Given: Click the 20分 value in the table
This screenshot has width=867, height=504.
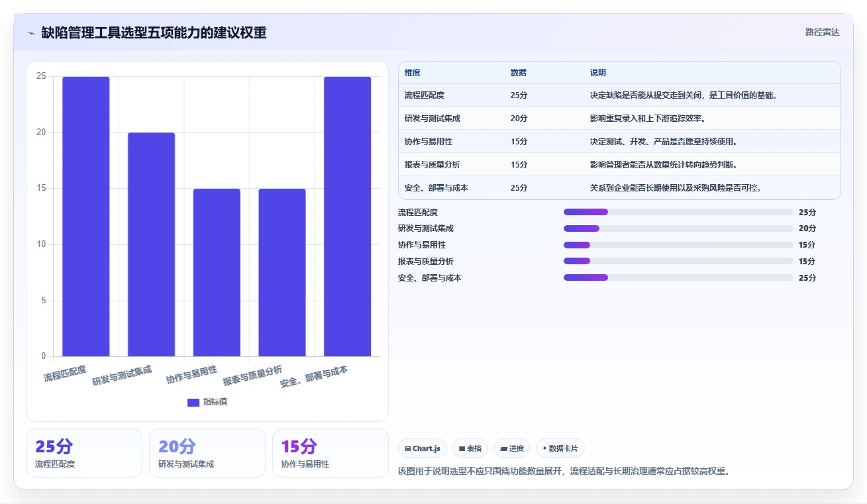Looking at the screenshot, I should [x=519, y=119].
